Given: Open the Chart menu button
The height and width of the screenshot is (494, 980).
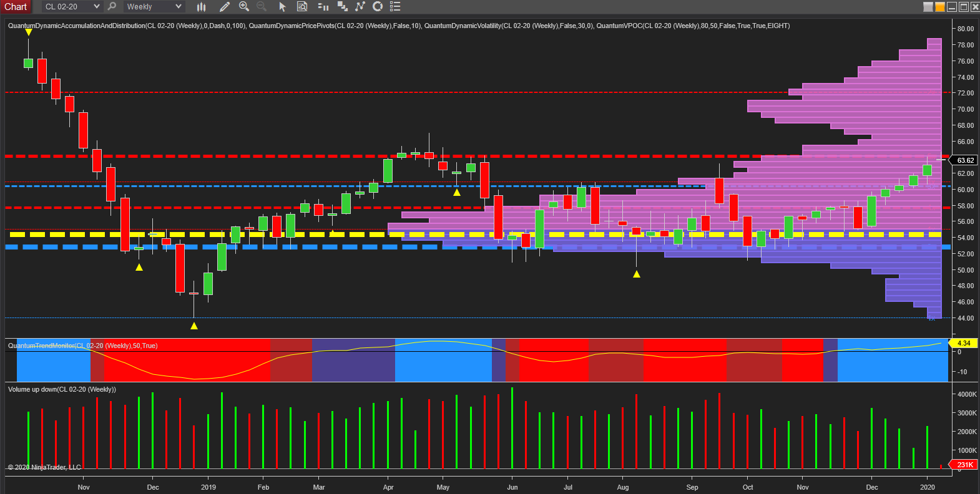Looking at the screenshot, I should click(x=16, y=7).
